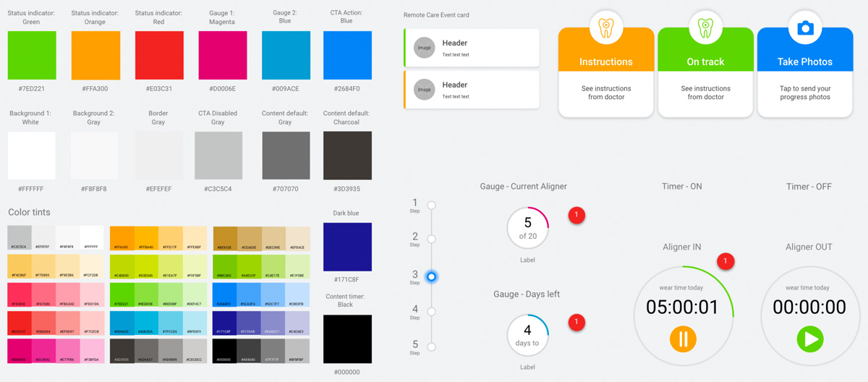Click image placeholder in orange event card

click(x=425, y=90)
